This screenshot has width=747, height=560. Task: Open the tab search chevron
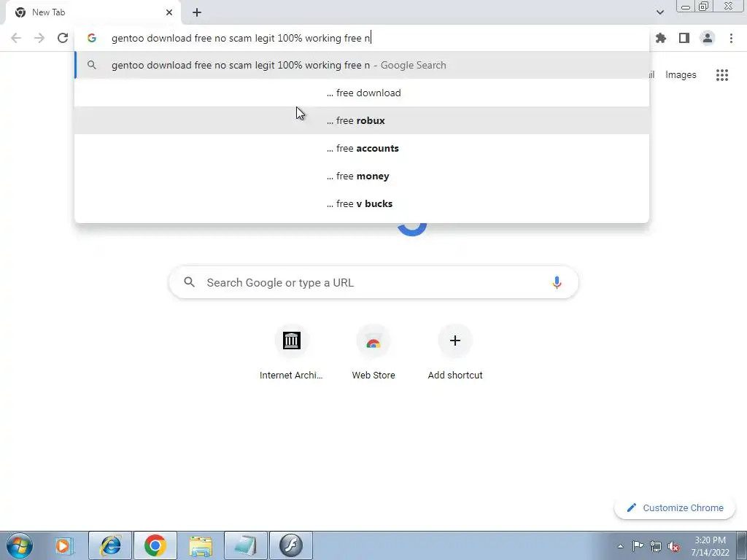tap(659, 12)
